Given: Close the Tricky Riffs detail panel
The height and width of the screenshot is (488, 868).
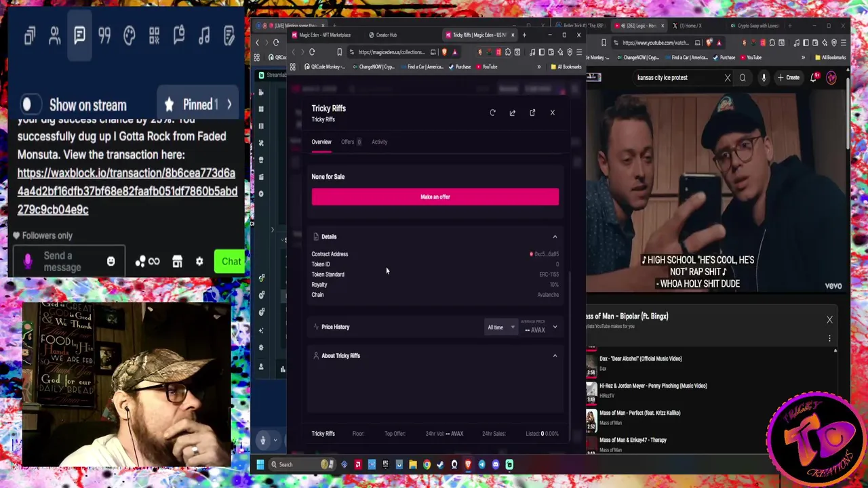Looking at the screenshot, I should (553, 113).
